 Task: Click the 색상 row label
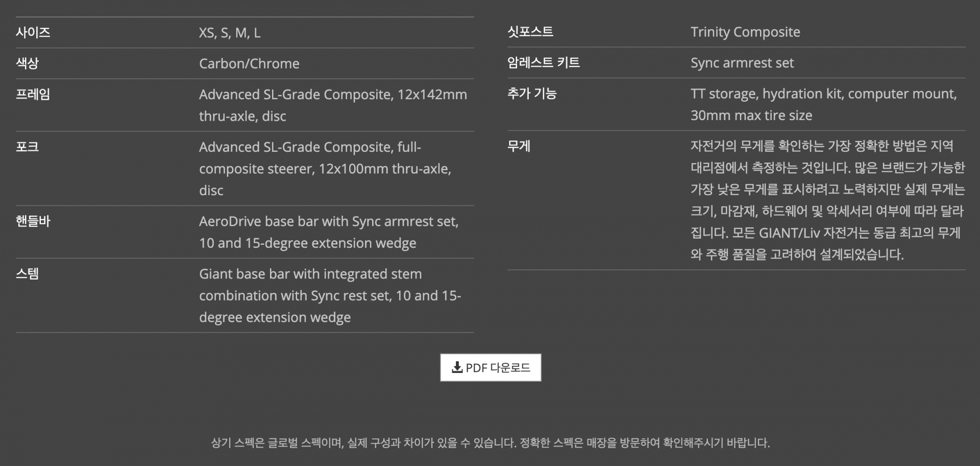point(28,63)
